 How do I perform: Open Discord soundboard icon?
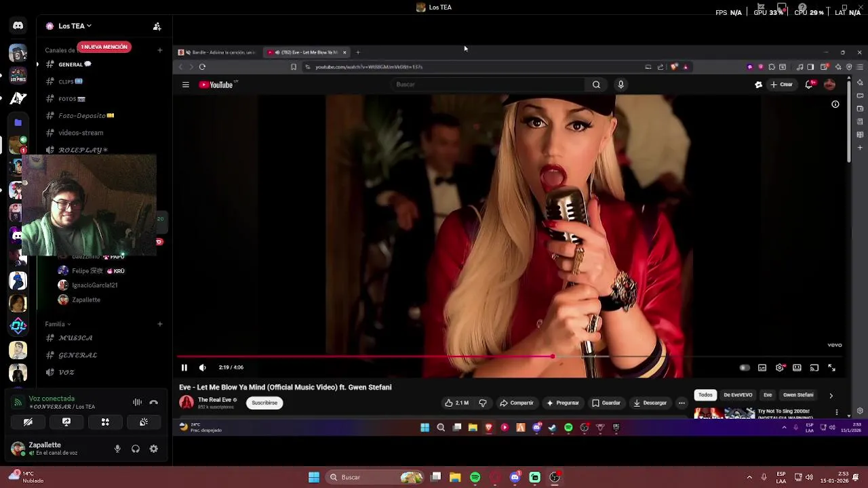pyautogui.click(x=144, y=422)
